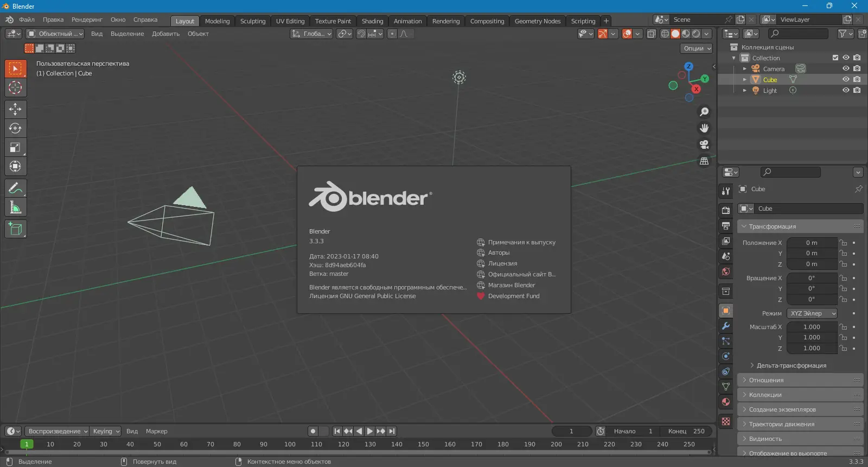
Task: Toggle the Position X lock icon
Action: [843, 243]
